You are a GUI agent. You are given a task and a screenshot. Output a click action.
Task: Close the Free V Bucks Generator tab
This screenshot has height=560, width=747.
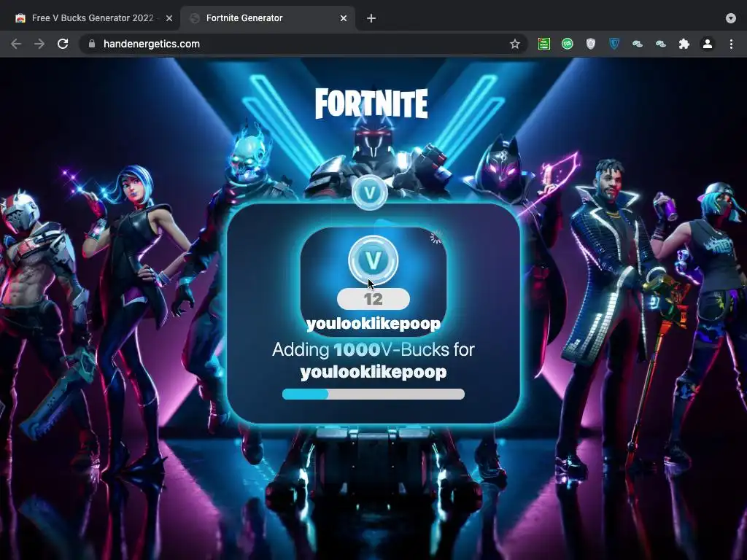click(169, 18)
